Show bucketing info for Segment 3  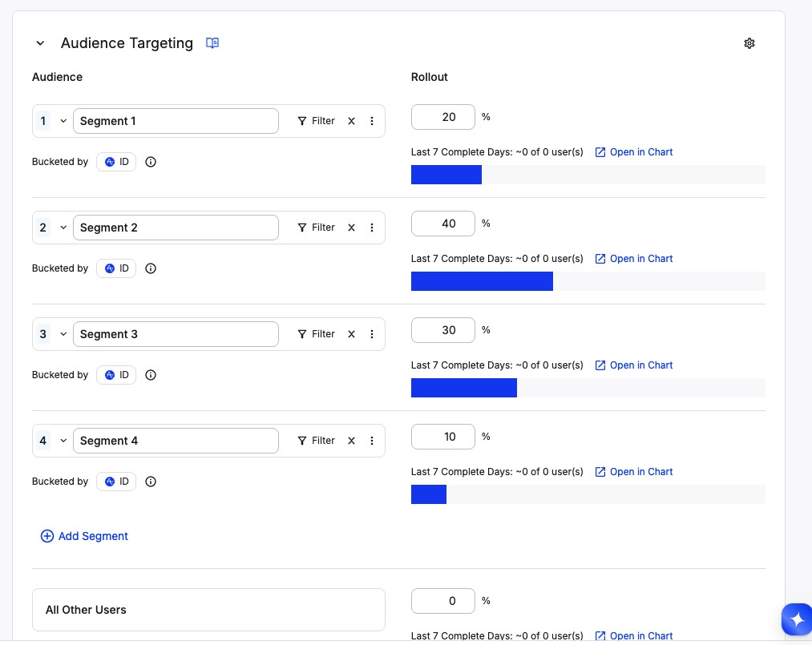[151, 375]
